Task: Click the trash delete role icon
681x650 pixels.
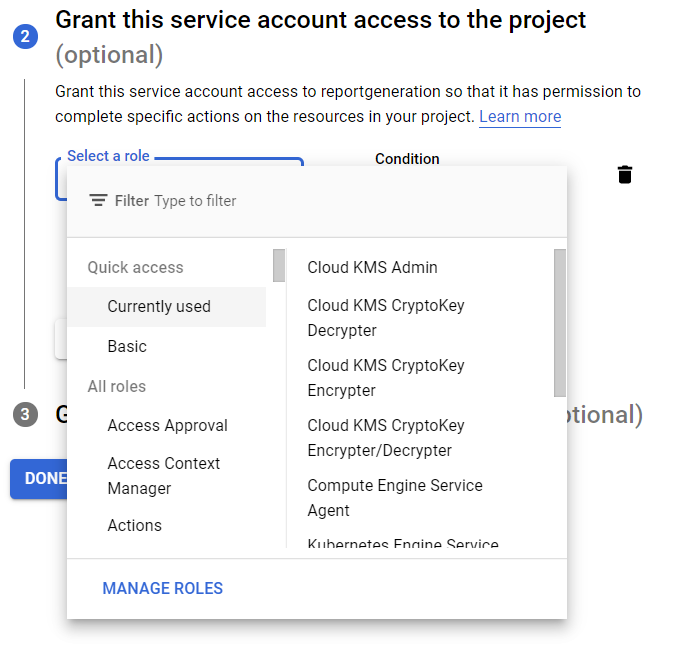Action: pos(625,175)
